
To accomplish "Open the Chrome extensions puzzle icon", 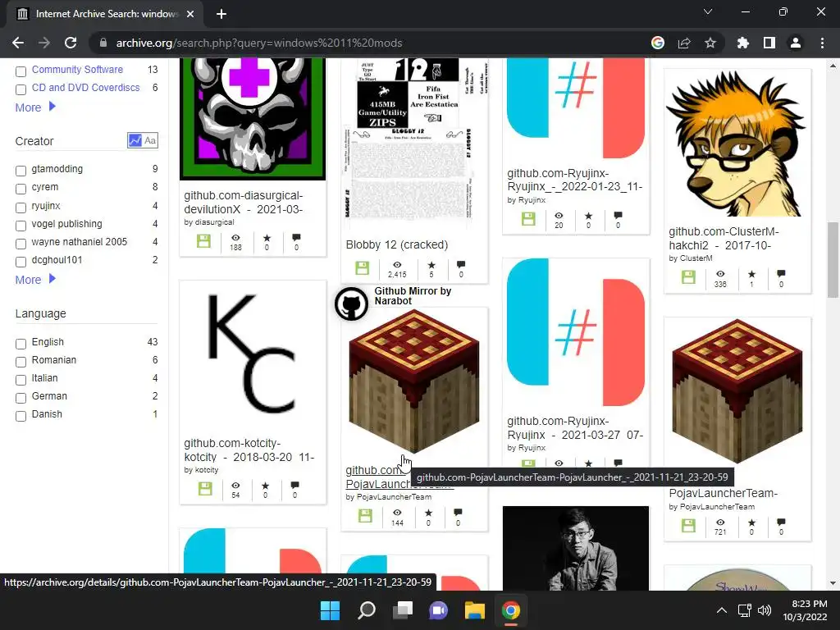I will click(x=742, y=43).
